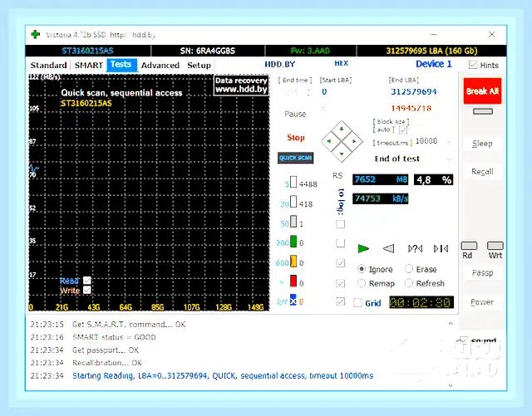This screenshot has width=532, height=416.
Task: Click the right arrow of the diamond navigator
Action: [x=354, y=141]
